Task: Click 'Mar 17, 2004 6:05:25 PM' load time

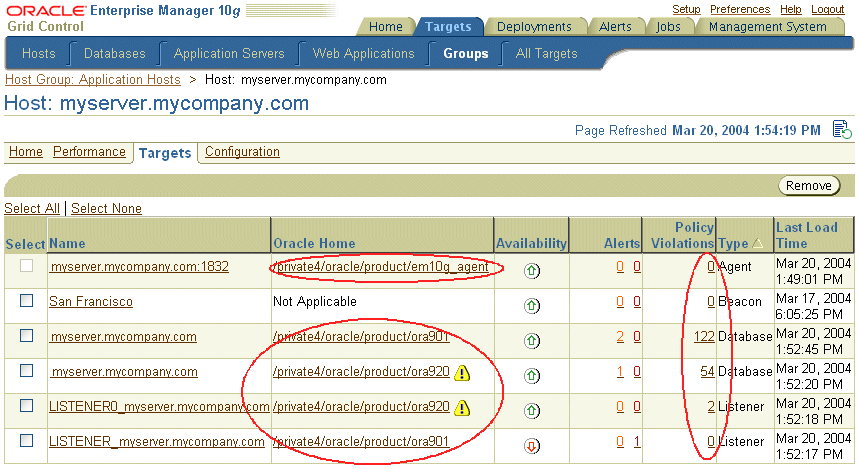Action: pos(814,306)
